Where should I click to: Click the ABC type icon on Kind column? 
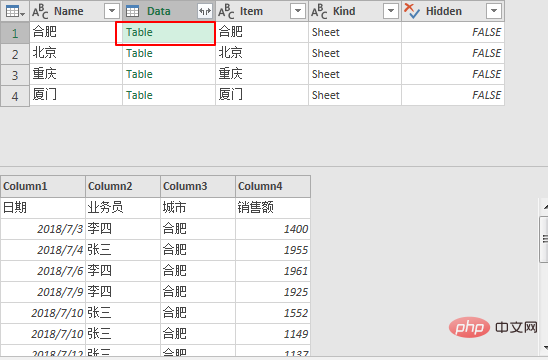319,12
